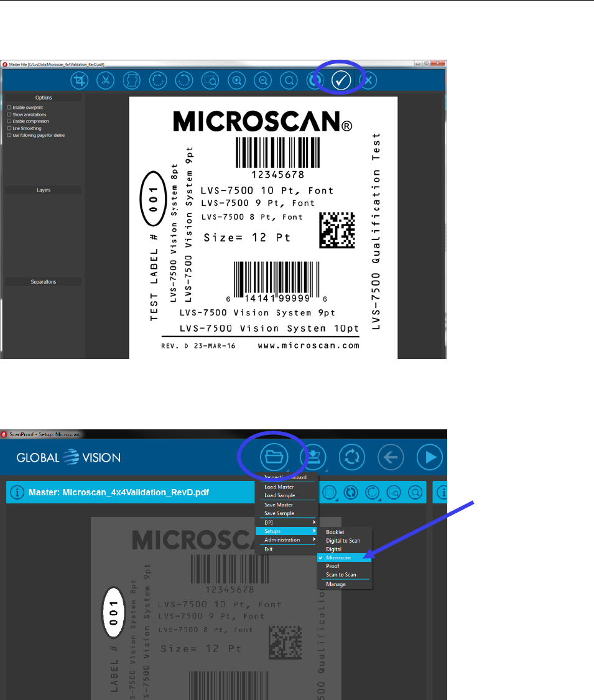Click the zoom-to-area icon in Master panel toolbar

[x=394, y=492]
